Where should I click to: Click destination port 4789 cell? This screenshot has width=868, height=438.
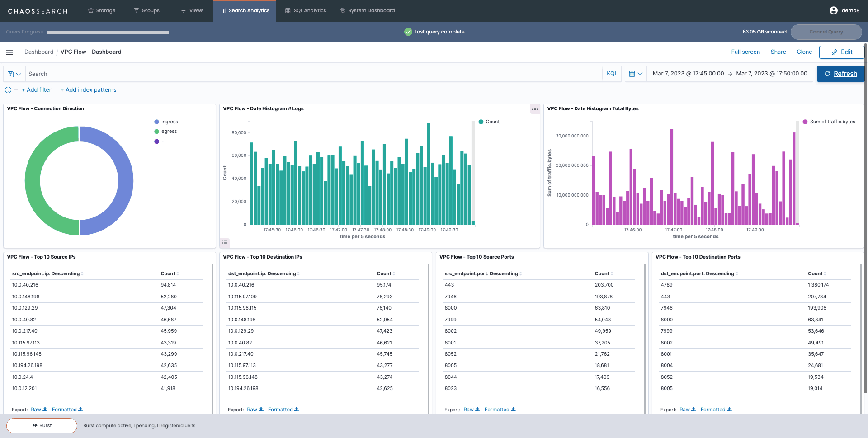pyautogui.click(x=666, y=285)
